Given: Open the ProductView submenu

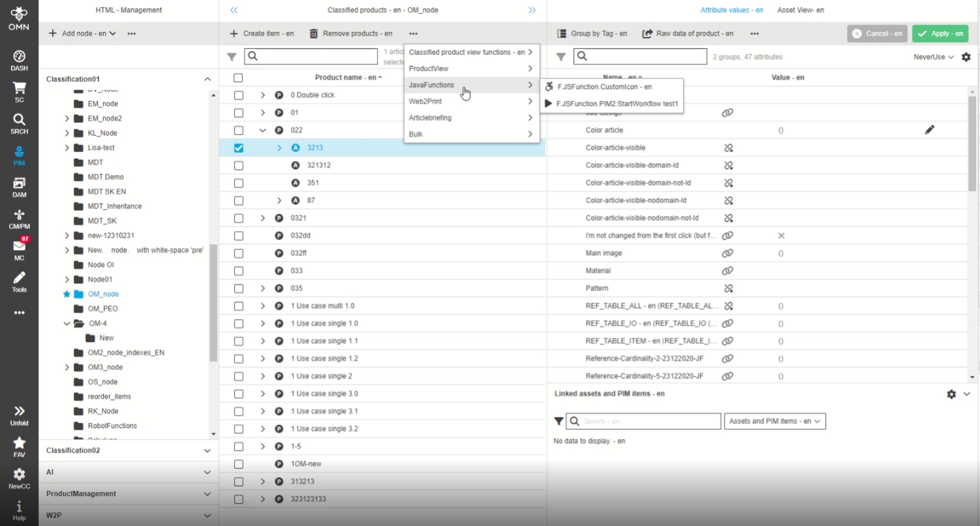Looking at the screenshot, I should point(471,69).
